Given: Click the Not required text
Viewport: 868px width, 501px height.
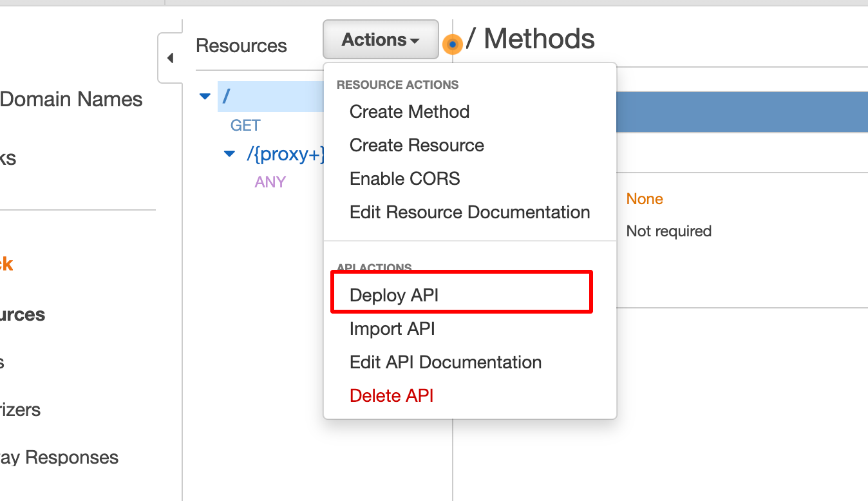Looking at the screenshot, I should pyautogui.click(x=669, y=231).
